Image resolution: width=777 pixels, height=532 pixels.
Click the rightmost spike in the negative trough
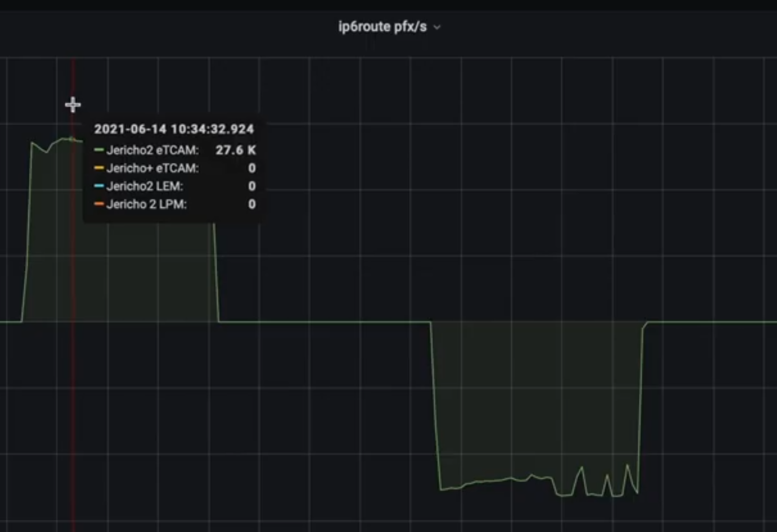(x=627, y=466)
